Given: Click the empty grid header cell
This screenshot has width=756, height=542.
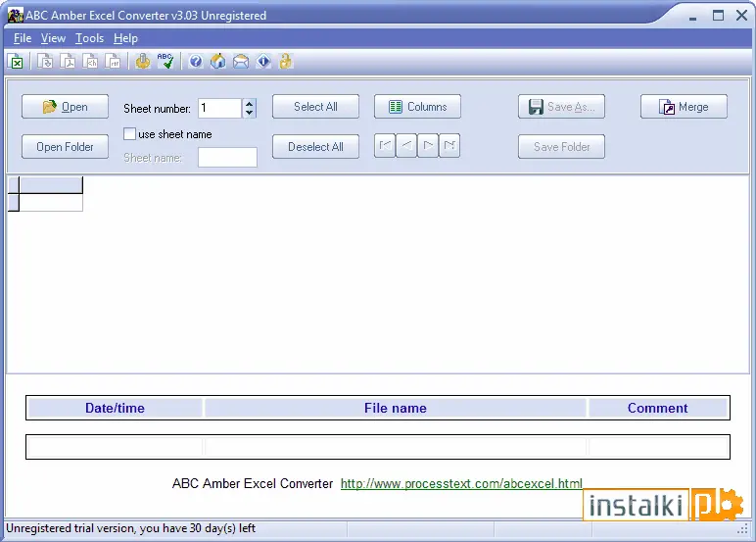Looking at the screenshot, I should 51,185.
